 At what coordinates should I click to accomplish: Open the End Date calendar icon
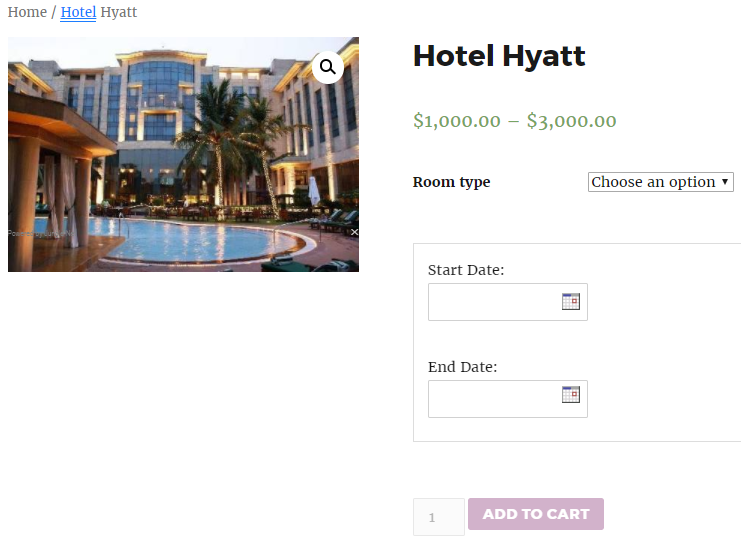[570, 394]
